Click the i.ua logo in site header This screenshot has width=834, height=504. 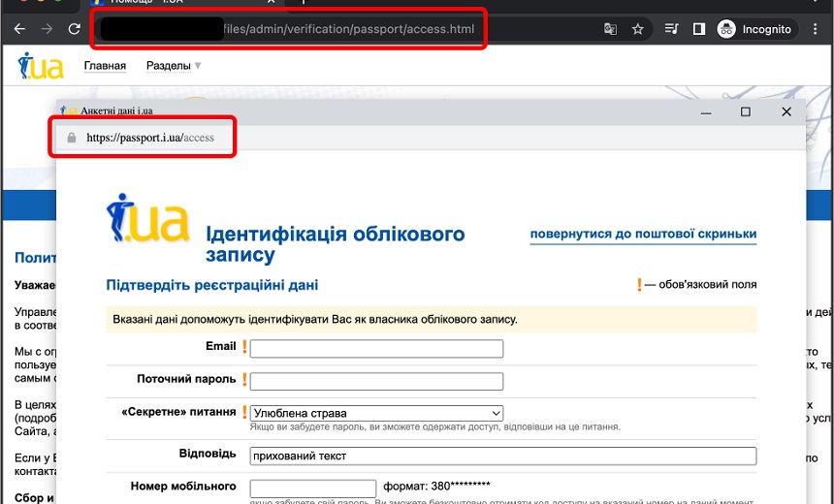(x=41, y=66)
